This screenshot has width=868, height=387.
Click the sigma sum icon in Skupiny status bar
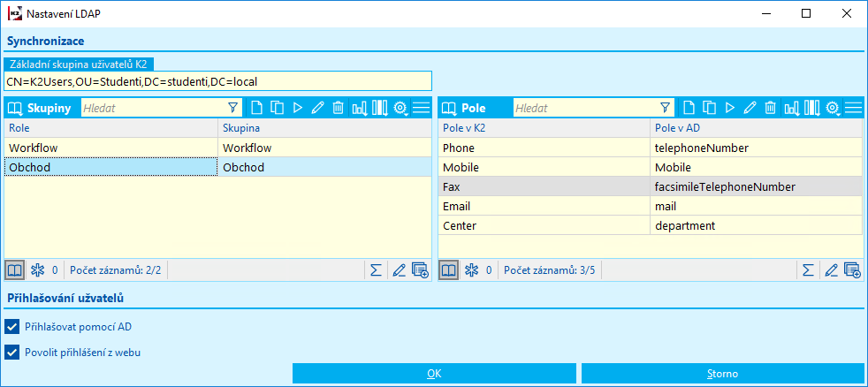(376, 270)
